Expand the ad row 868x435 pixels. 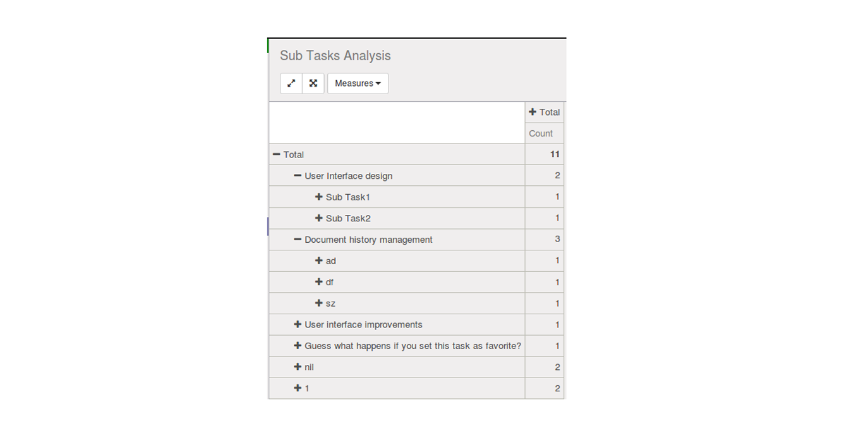point(319,260)
